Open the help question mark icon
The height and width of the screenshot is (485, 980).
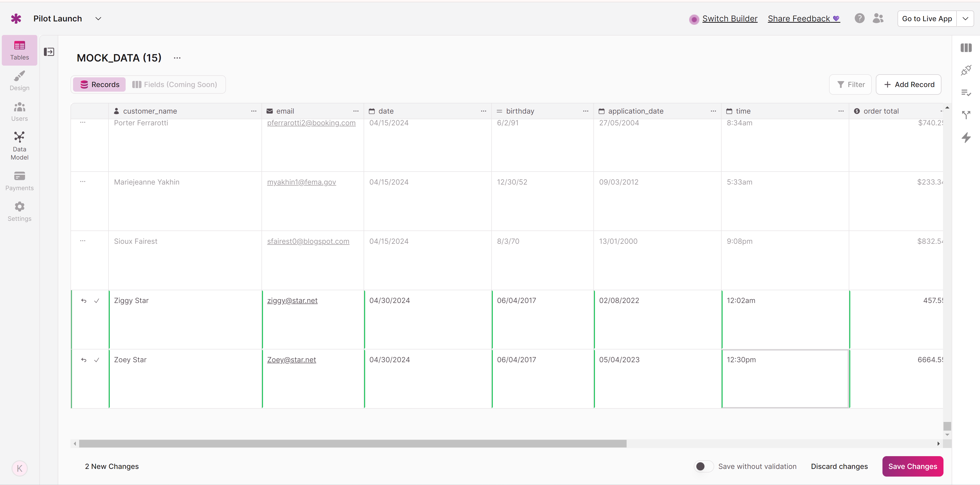click(859, 18)
